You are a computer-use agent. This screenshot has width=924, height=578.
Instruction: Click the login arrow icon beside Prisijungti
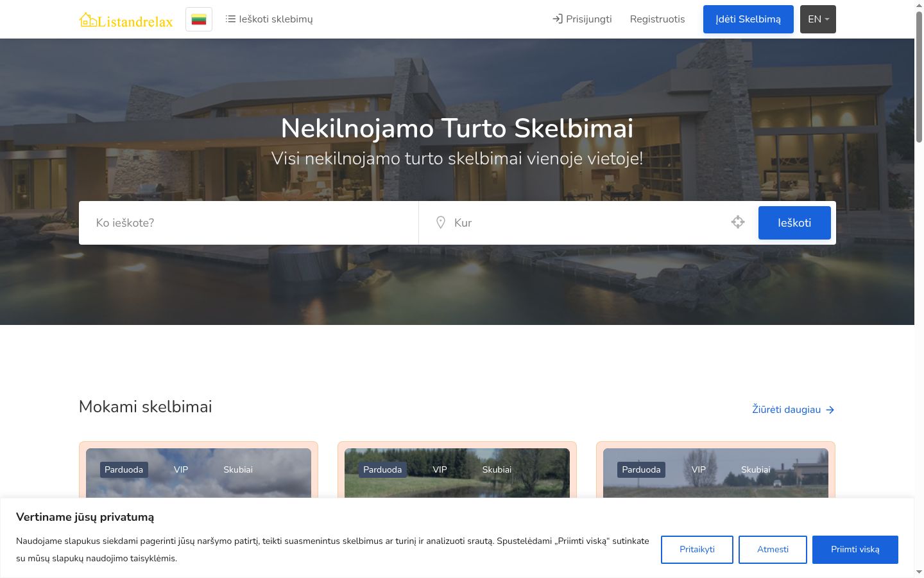(x=558, y=19)
